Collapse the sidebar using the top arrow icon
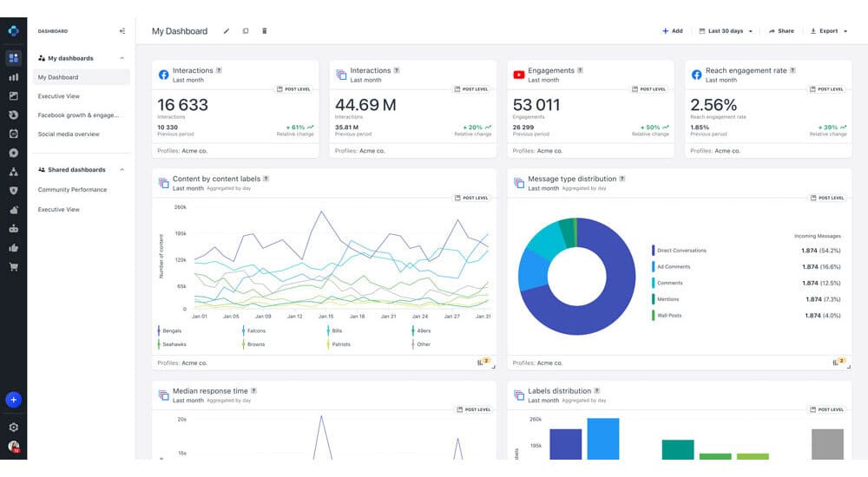This screenshot has width=868, height=477. [x=122, y=31]
